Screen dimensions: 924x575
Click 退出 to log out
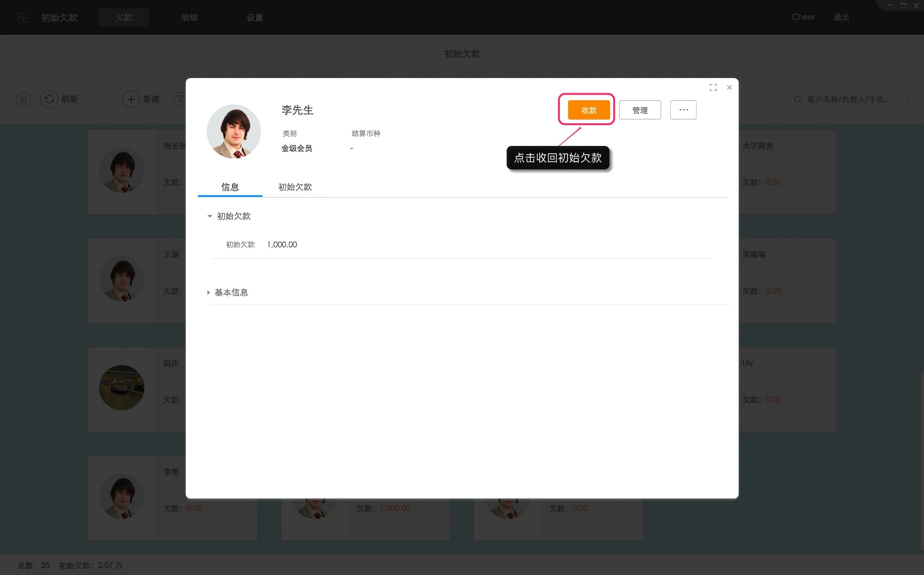pyautogui.click(x=841, y=17)
